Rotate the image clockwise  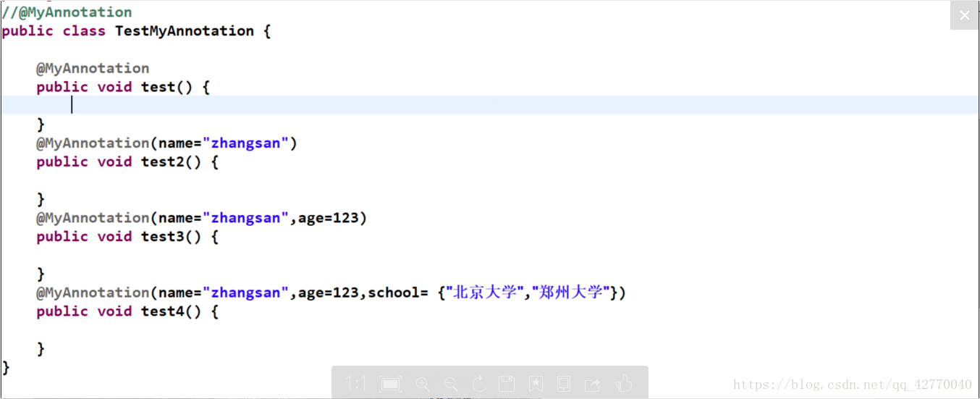point(479,384)
